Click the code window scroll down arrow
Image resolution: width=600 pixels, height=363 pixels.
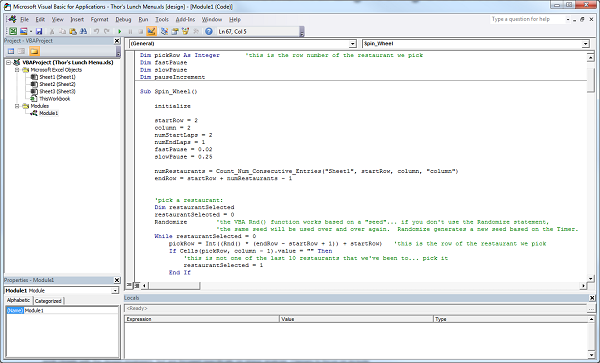[x=590, y=278]
